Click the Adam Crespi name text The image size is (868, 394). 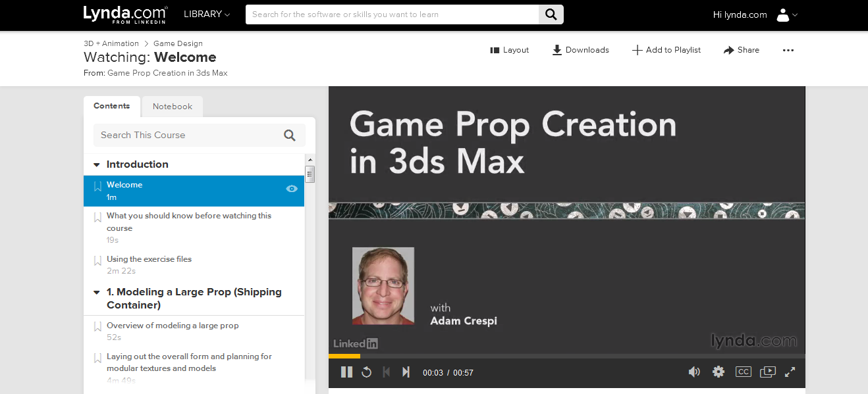(x=464, y=321)
